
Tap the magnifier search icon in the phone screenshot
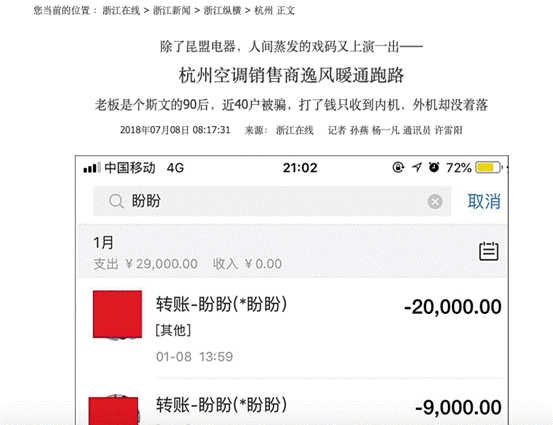[116, 201]
